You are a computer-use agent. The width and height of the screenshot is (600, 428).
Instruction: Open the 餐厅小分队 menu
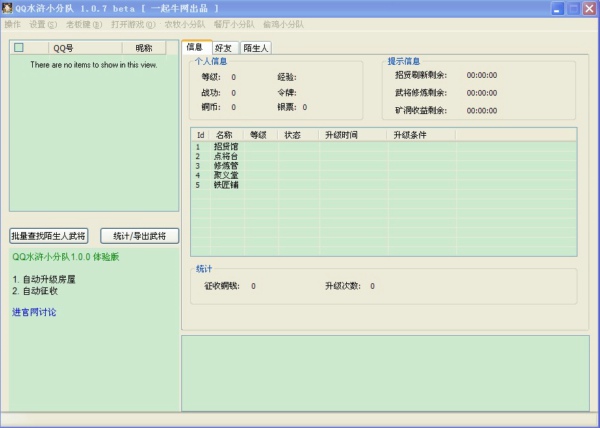[234, 24]
